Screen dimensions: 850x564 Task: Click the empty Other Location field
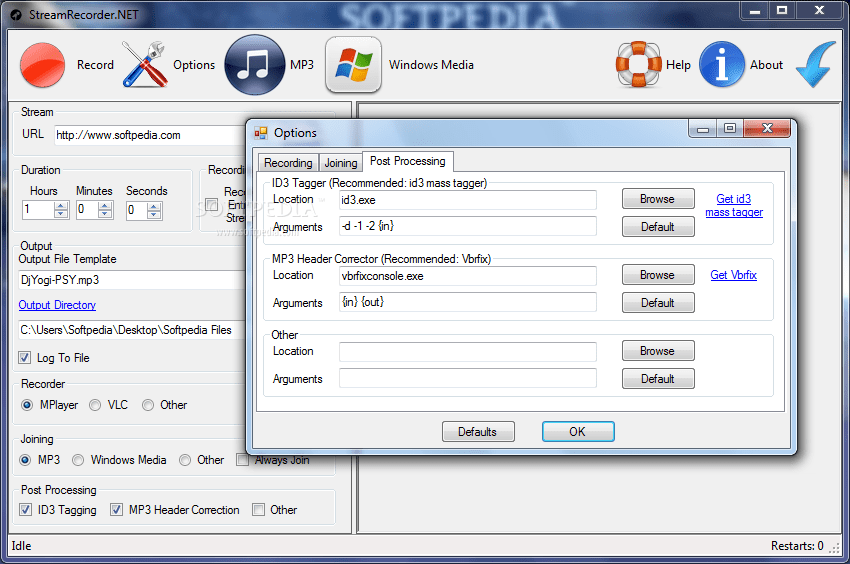[468, 351]
